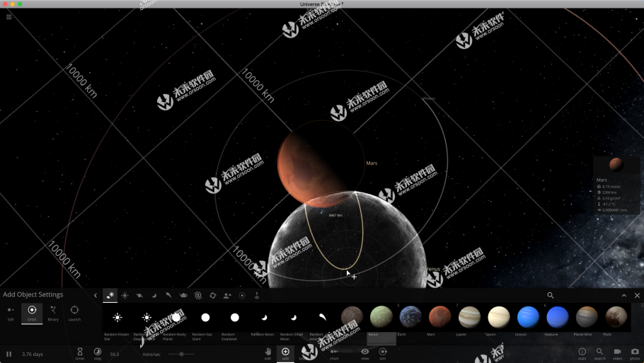
Task: Add a Random Small Moon
Action: [x=293, y=318]
